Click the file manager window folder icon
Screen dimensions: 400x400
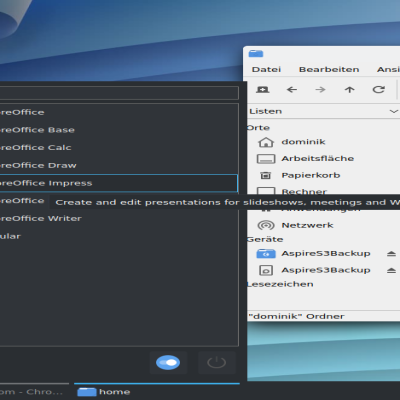[x=256, y=54]
